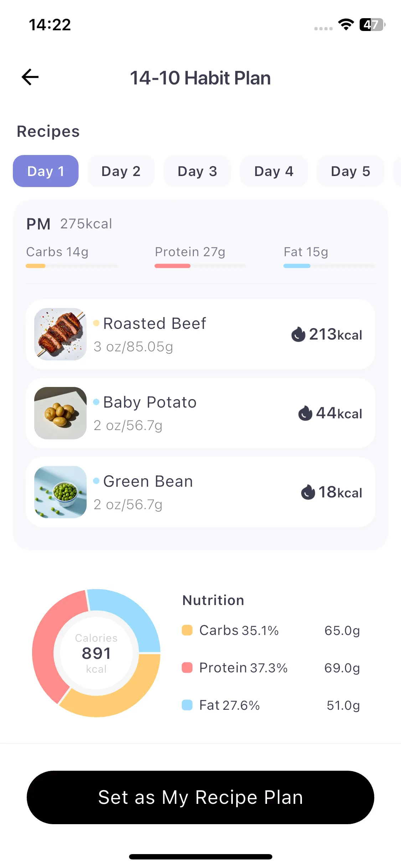Switch to the Day 5 tab
Image resolution: width=401 pixels, height=868 pixels.
pos(350,171)
